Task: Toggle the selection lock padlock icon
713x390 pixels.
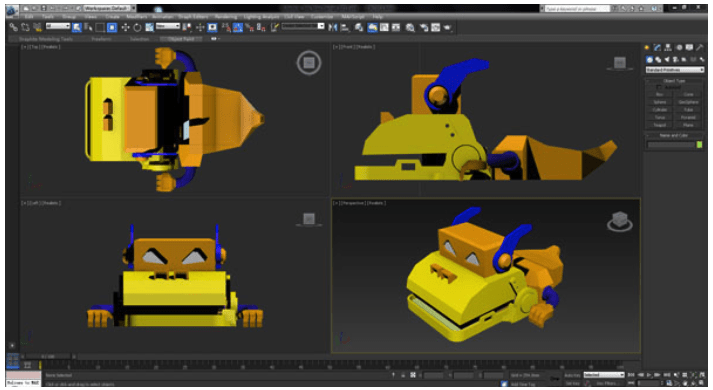Action: click(x=403, y=375)
